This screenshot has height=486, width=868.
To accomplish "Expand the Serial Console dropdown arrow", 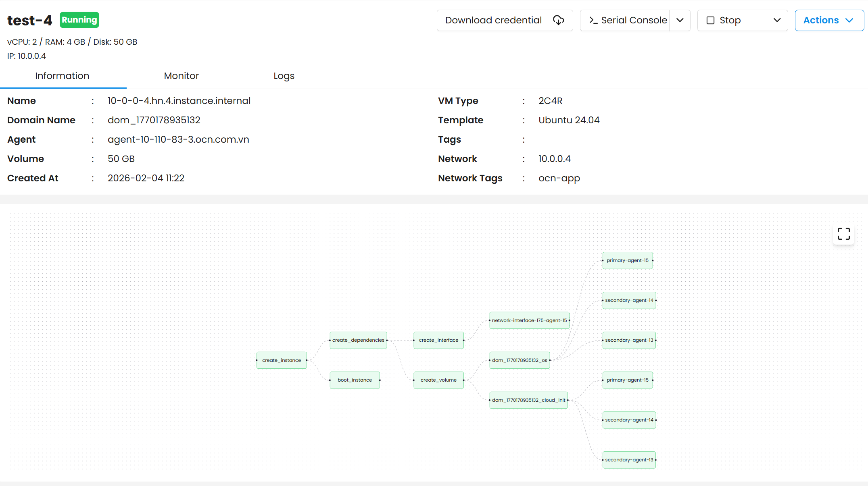I will tap(680, 20).
